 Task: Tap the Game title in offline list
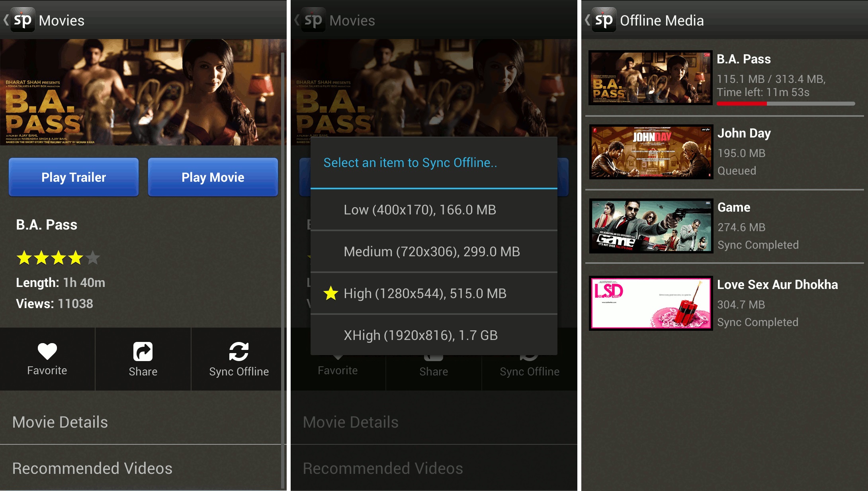pos(734,207)
